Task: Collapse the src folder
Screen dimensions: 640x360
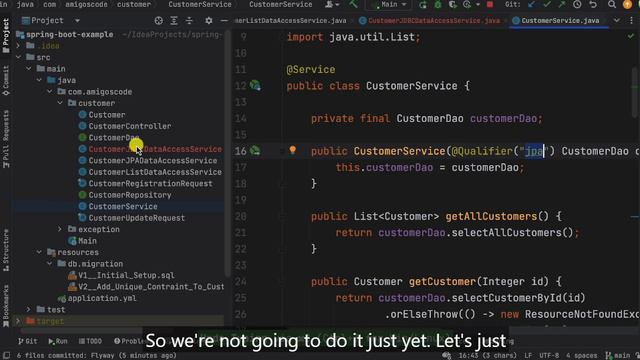Action: [18, 57]
